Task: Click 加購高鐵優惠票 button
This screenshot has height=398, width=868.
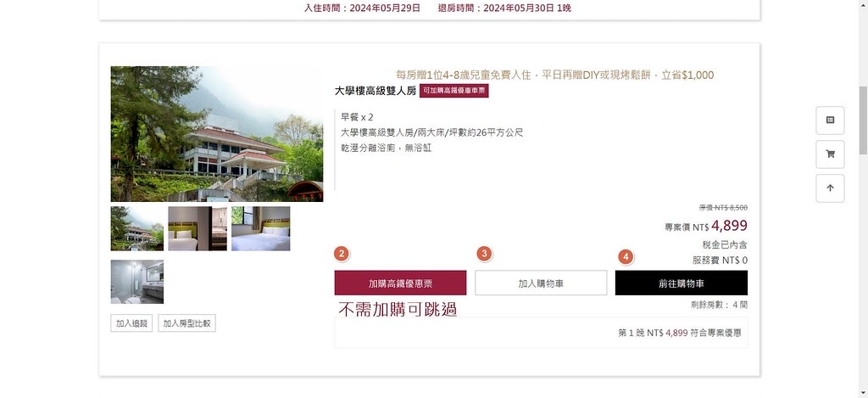Action: tap(400, 283)
